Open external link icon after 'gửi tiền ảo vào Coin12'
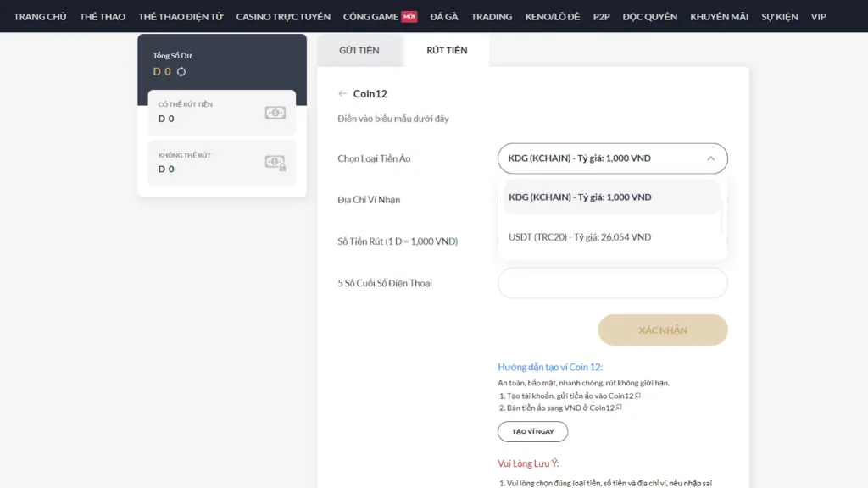 638,396
